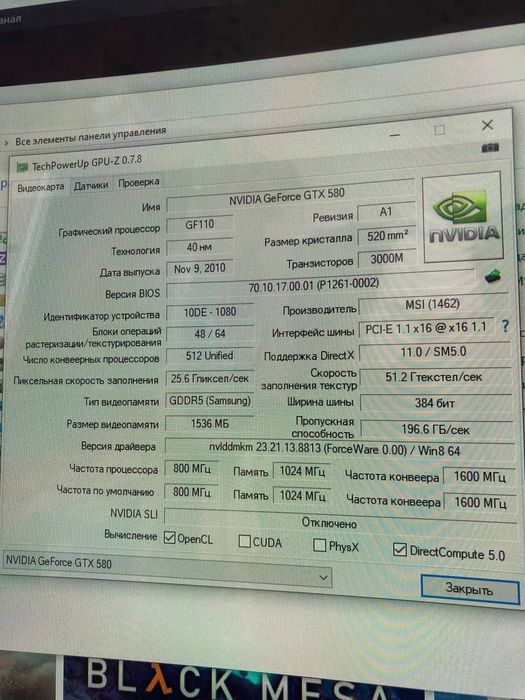This screenshot has width=525, height=700.
Task: Click the BIOS version field 70.10.17.00.01
Action: click(321, 286)
